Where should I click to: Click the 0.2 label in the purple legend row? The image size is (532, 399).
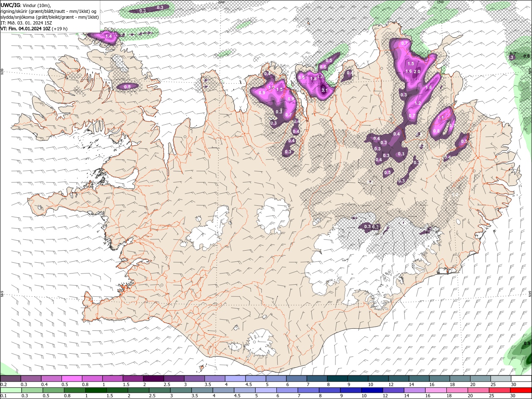(x=3, y=384)
